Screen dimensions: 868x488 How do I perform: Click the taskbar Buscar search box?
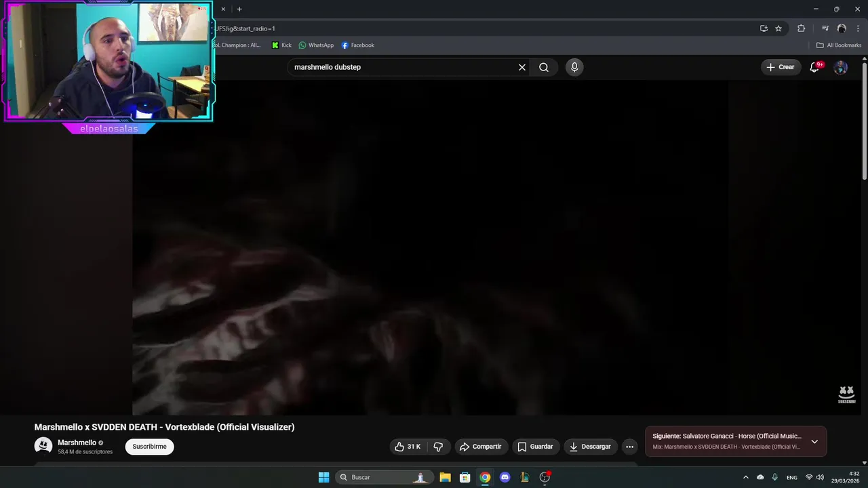click(384, 477)
